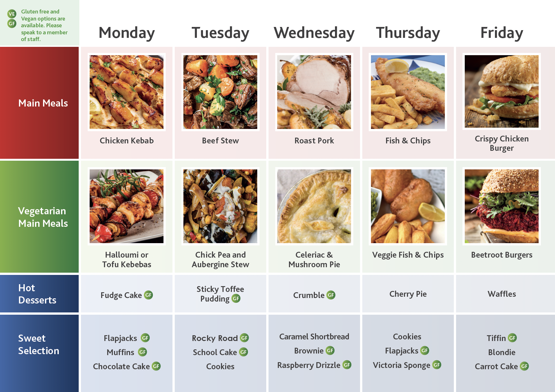The width and height of the screenshot is (555, 392).
Task: Click the VE vegan badge in the legend
Action: pyautogui.click(x=12, y=14)
